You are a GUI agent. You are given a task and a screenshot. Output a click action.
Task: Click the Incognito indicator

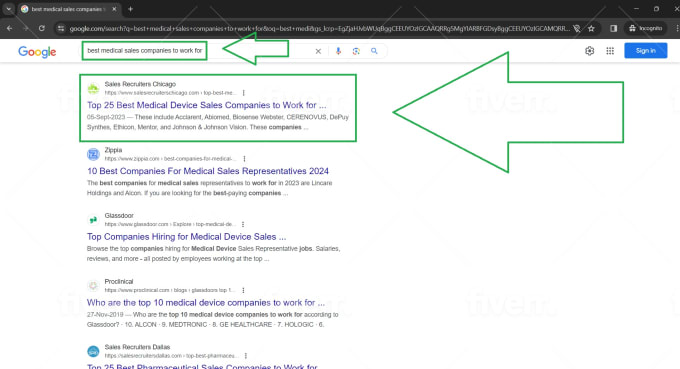pos(645,29)
